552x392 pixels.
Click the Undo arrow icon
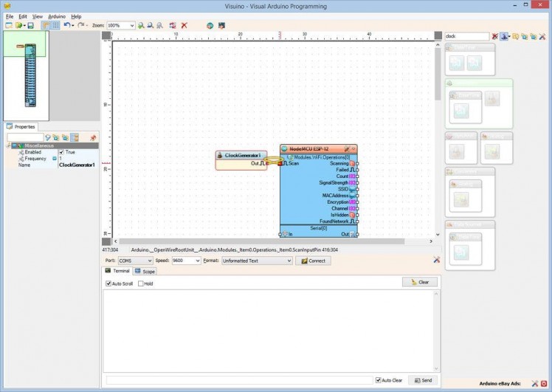pyautogui.click(x=66, y=25)
